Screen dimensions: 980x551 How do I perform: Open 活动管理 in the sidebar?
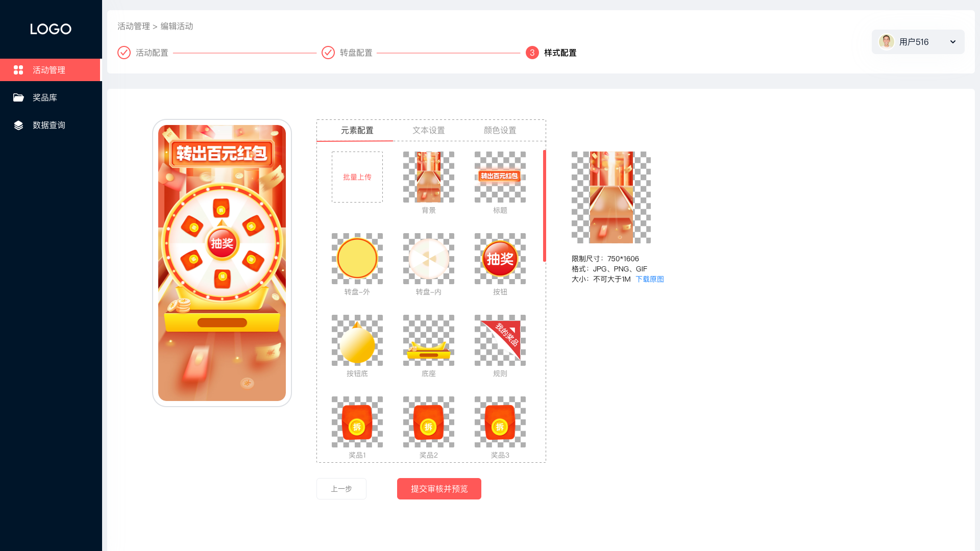coord(50,70)
